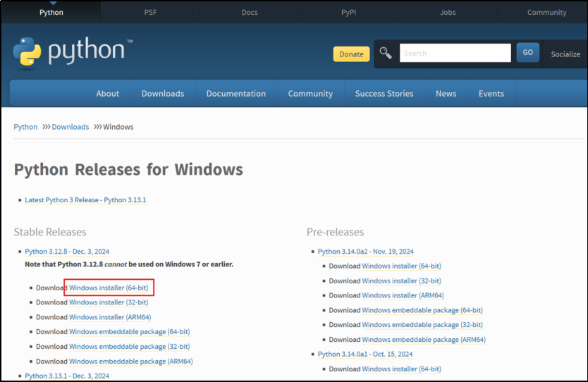Download Python 3.12.8 Windows installer (32-bit)

109,302
